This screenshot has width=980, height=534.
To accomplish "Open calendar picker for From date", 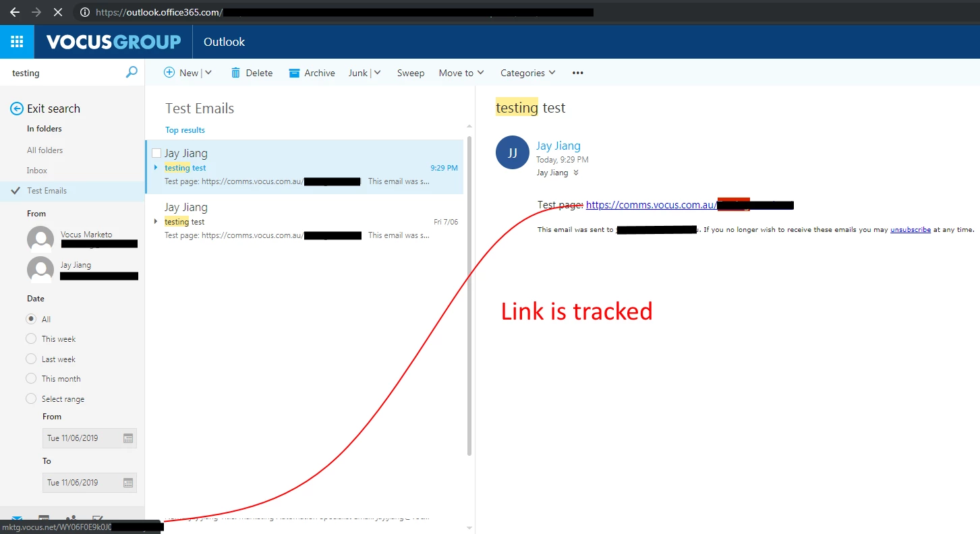I will point(128,438).
